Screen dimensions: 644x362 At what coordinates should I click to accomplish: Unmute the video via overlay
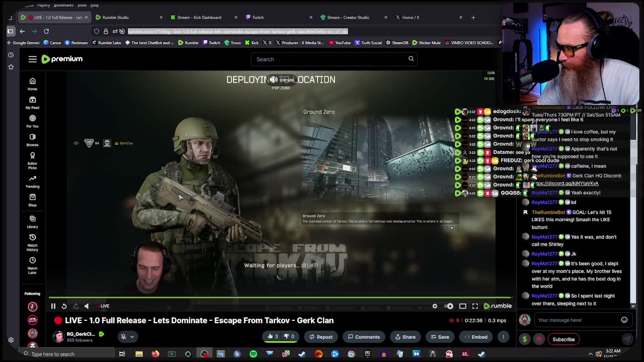click(x=281, y=79)
